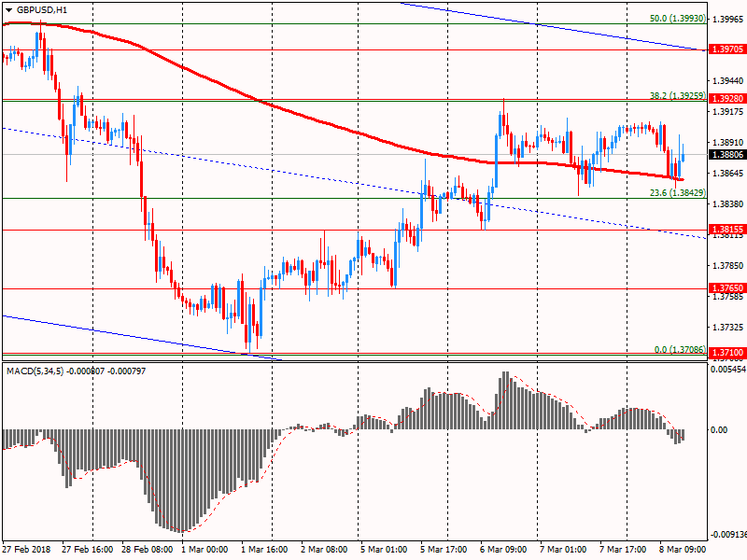Screen dimensions: 747x560
Task: Click the Fibonacci 38.2 (1.39259) label
Action: (678, 96)
